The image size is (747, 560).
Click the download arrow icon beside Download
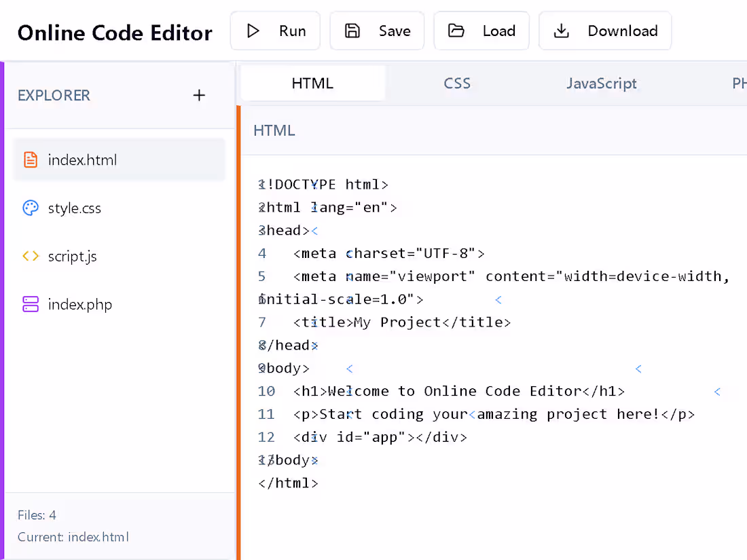[561, 31]
